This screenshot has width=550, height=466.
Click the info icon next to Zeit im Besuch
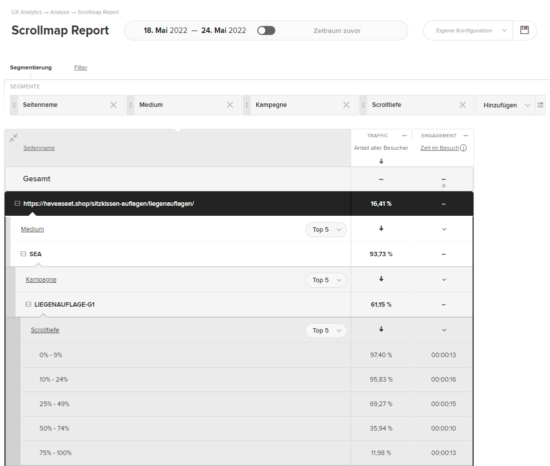pos(463,148)
